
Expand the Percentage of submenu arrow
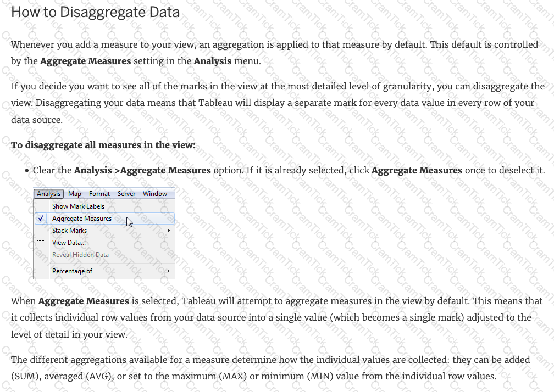169,271
